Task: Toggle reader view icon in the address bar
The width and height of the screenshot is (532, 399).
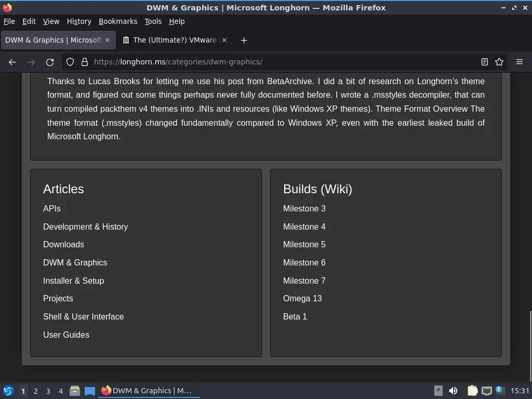Action: coord(485,62)
